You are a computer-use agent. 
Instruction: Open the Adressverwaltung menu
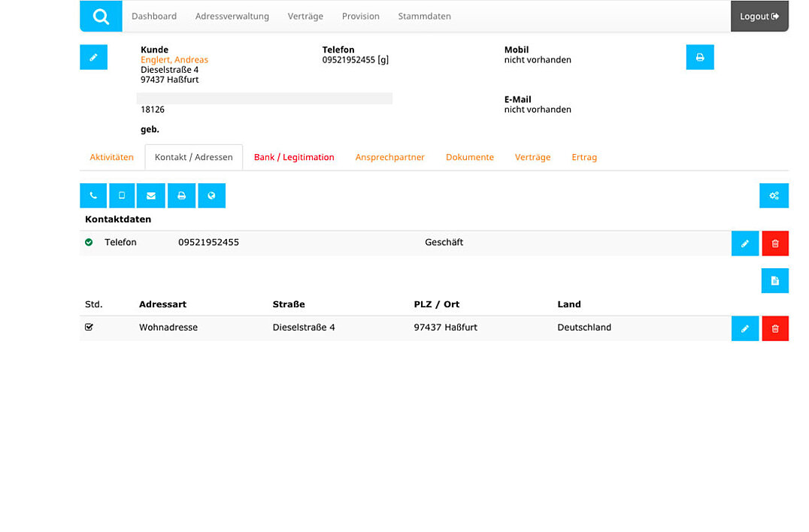(232, 16)
